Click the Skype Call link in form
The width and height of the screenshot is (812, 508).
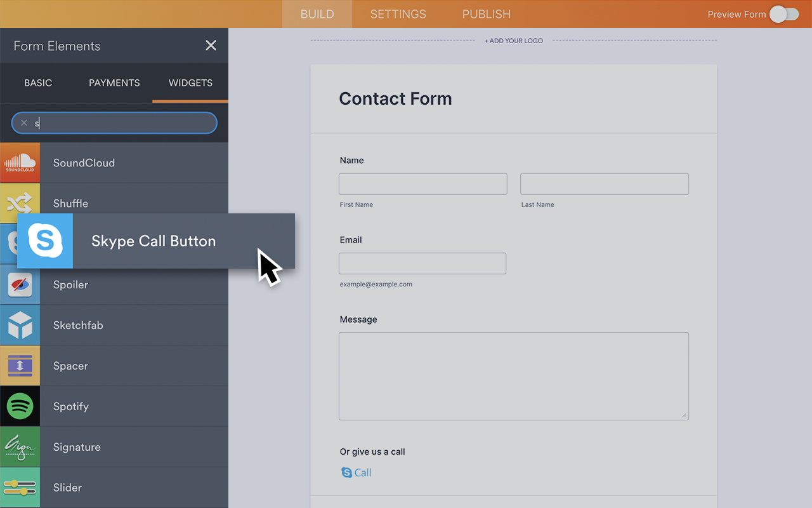[357, 472]
